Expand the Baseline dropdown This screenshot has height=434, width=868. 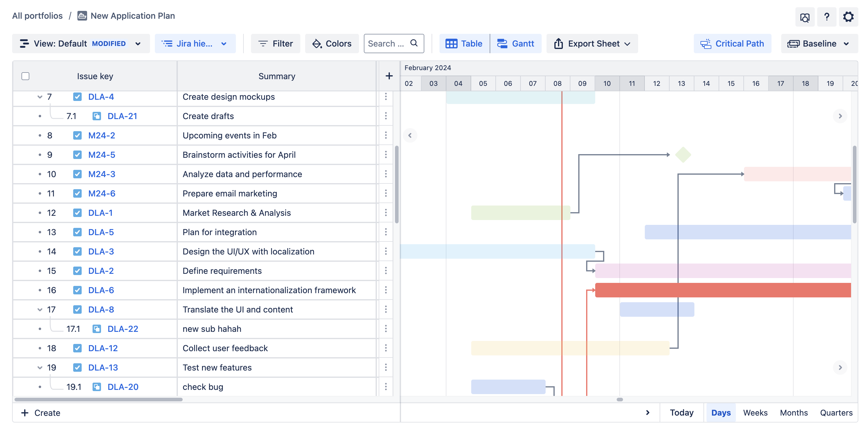click(819, 44)
